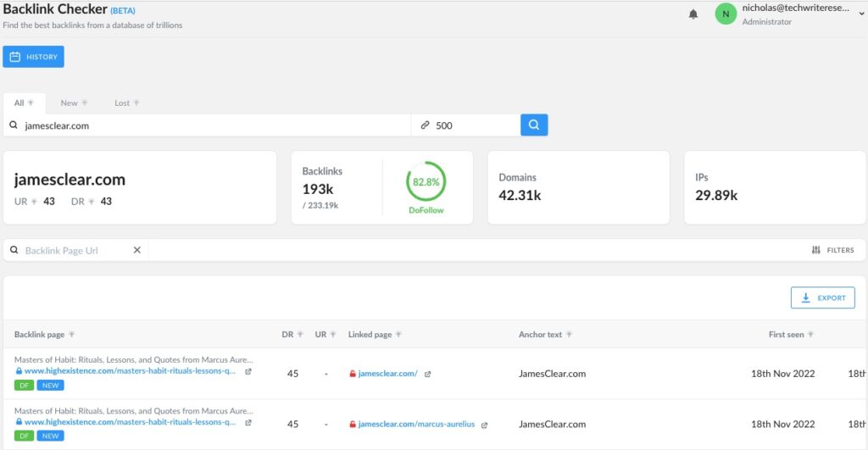Open the Filters options

pyautogui.click(x=832, y=250)
